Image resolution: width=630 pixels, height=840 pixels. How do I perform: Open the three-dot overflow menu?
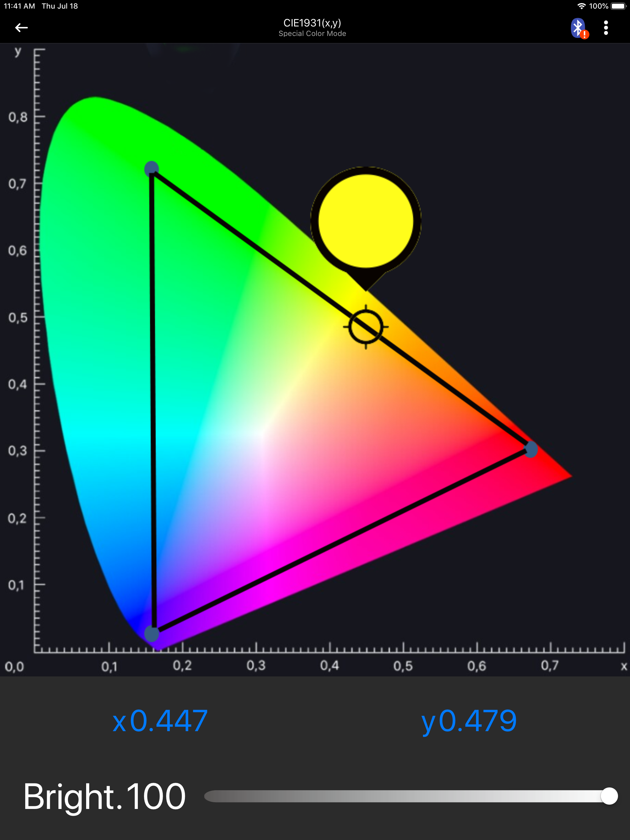tap(606, 28)
